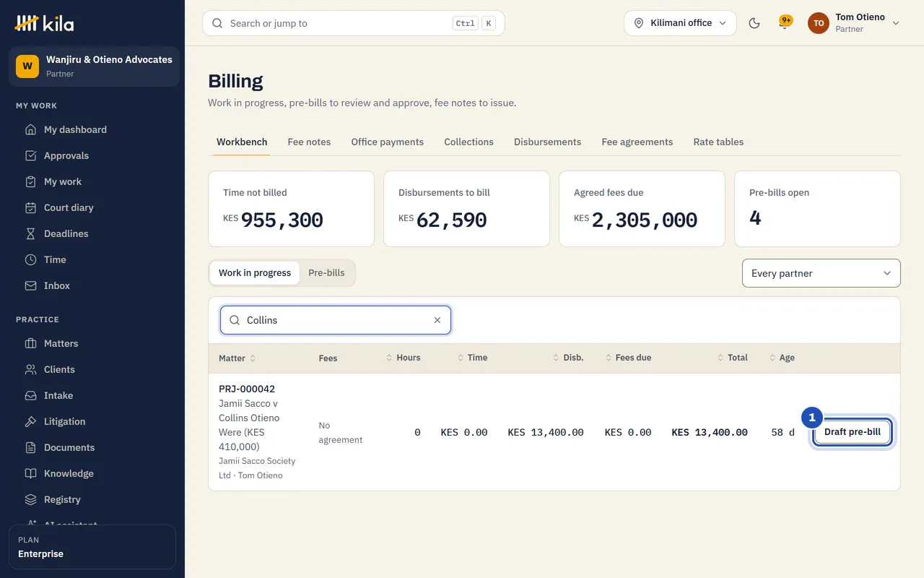
Task: Expand the Tom Otieno user menu
Action: point(854,23)
